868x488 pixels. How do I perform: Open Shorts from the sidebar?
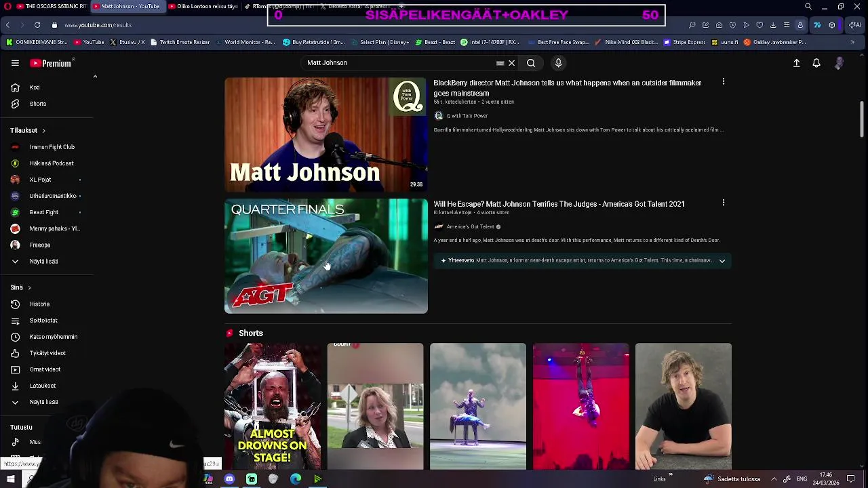click(47, 104)
